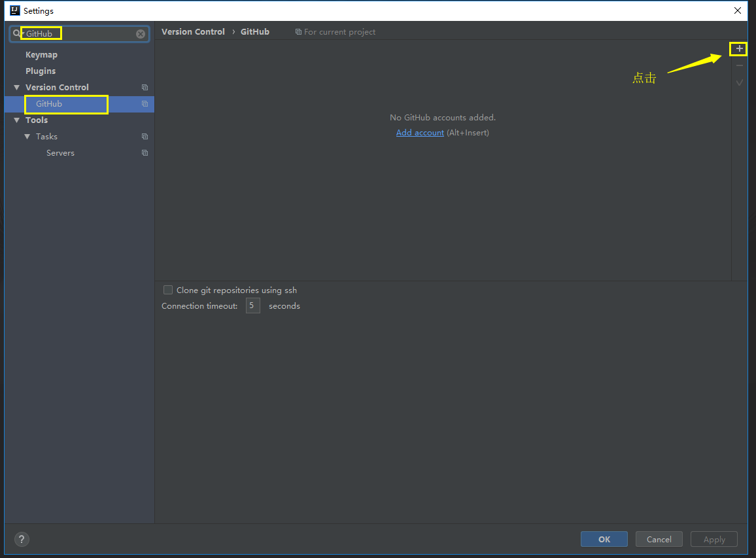Click project-level icon on Version Control row
This screenshot has height=558, width=756.
pyautogui.click(x=145, y=87)
